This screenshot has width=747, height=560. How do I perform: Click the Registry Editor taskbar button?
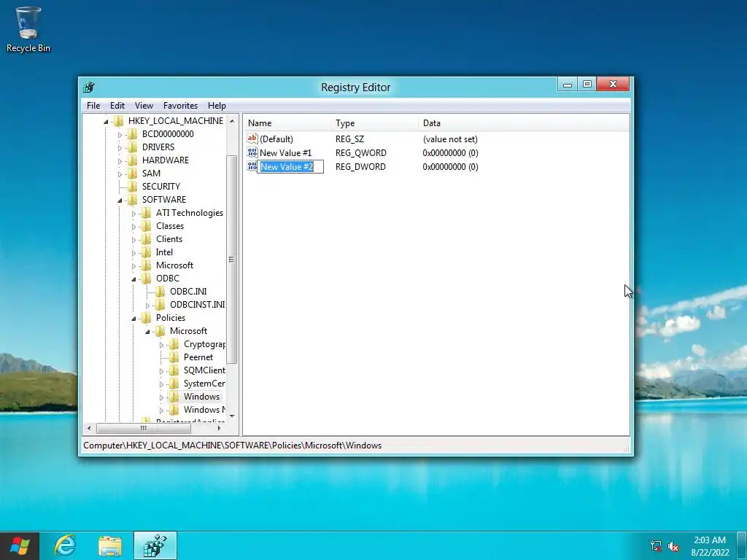click(155, 545)
